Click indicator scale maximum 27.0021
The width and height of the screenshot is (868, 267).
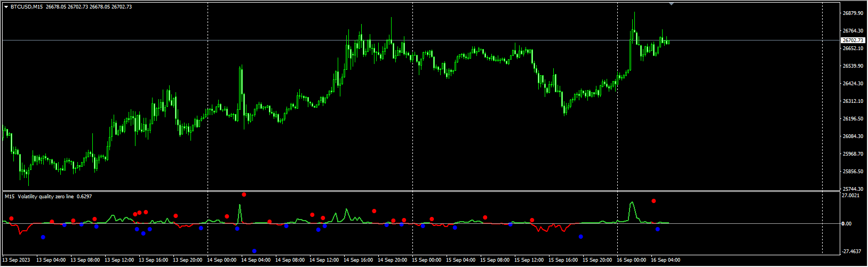850,196
